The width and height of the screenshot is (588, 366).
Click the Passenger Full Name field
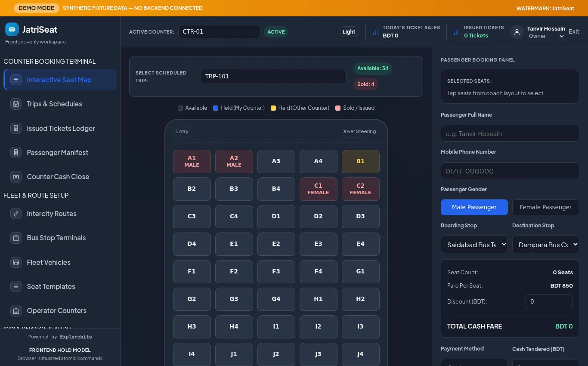coord(510,133)
